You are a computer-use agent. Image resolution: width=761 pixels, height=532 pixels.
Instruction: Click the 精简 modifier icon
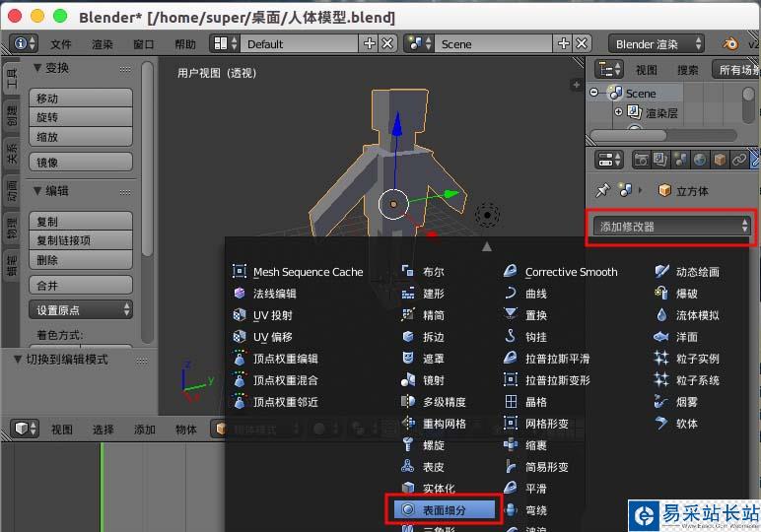(x=408, y=314)
